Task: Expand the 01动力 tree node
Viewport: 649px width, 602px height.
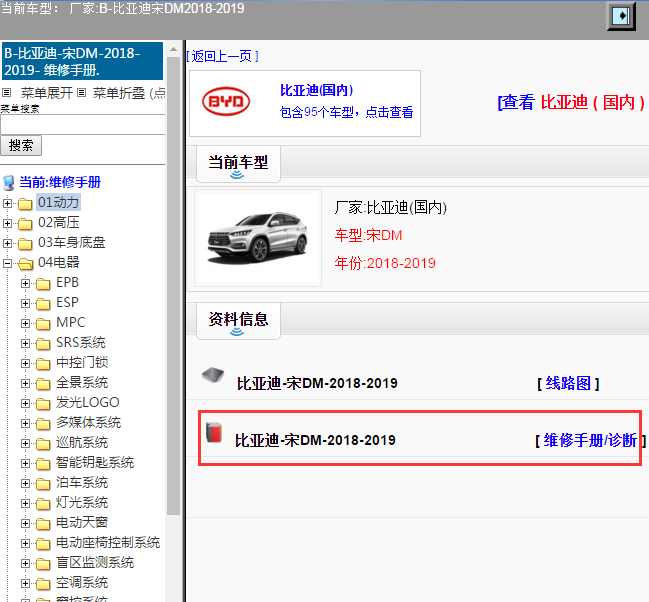Action: (x=7, y=203)
